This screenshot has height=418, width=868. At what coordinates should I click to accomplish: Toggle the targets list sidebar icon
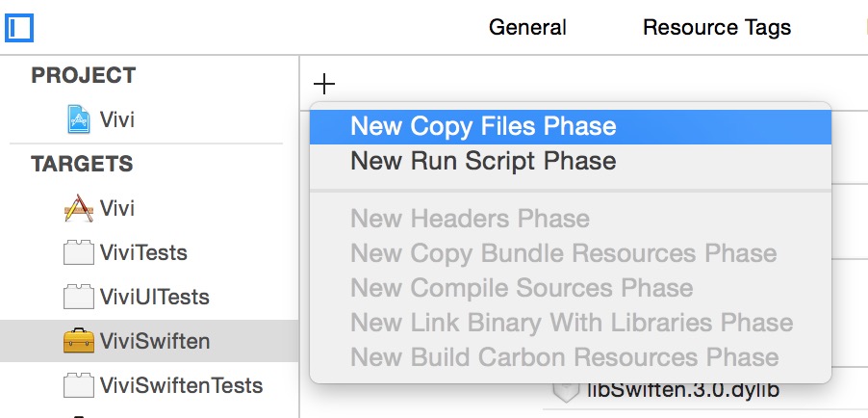[x=19, y=27]
